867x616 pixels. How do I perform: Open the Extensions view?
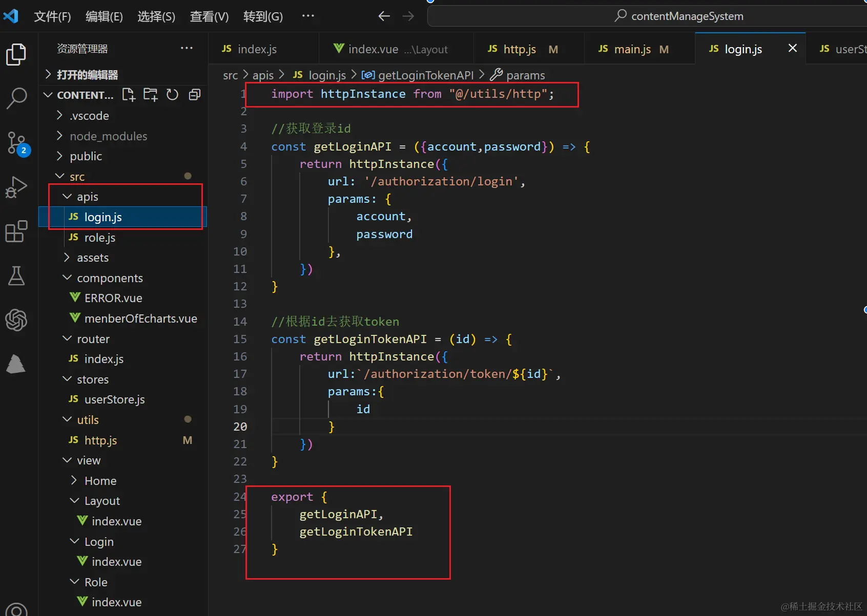coord(17,232)
